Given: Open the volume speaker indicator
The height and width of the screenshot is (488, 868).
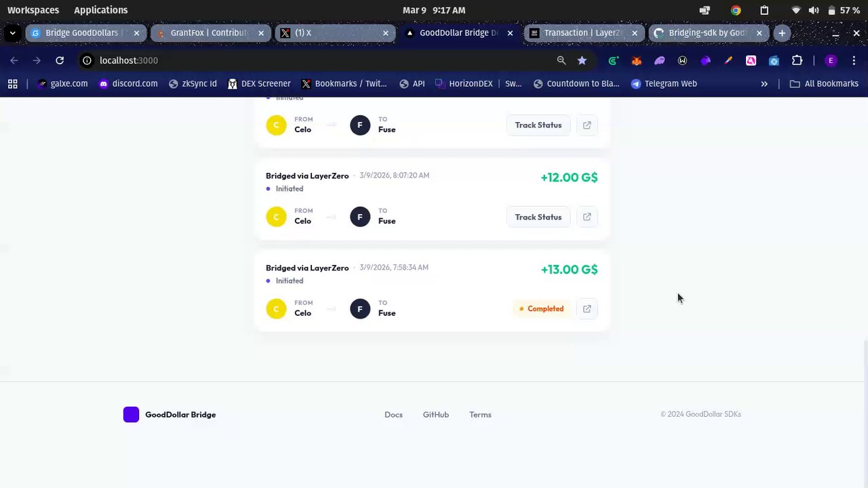Looking at the screenshot, I should click(814, 10).
